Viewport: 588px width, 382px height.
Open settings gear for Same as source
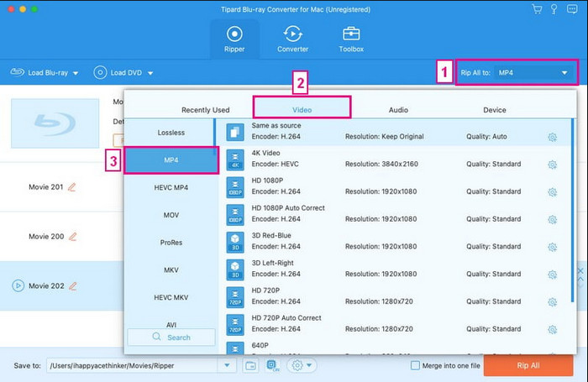[553, 137]
